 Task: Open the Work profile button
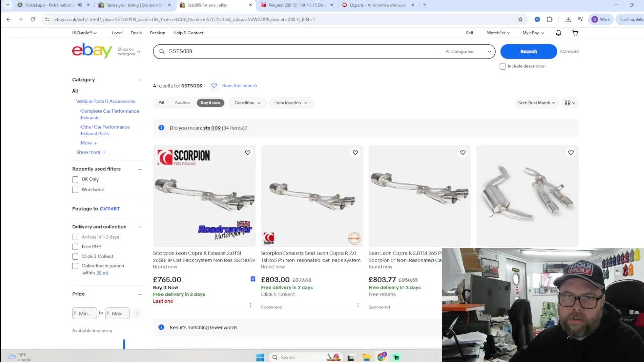pyautogui.click(x=601, y=19)
